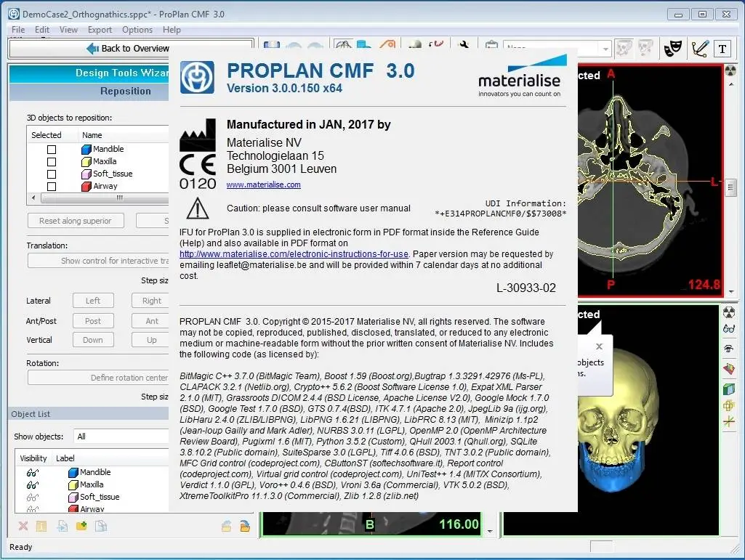Insert a text annotation using the T icon
This screenshot has width=745, height=560.
(721, 48)
